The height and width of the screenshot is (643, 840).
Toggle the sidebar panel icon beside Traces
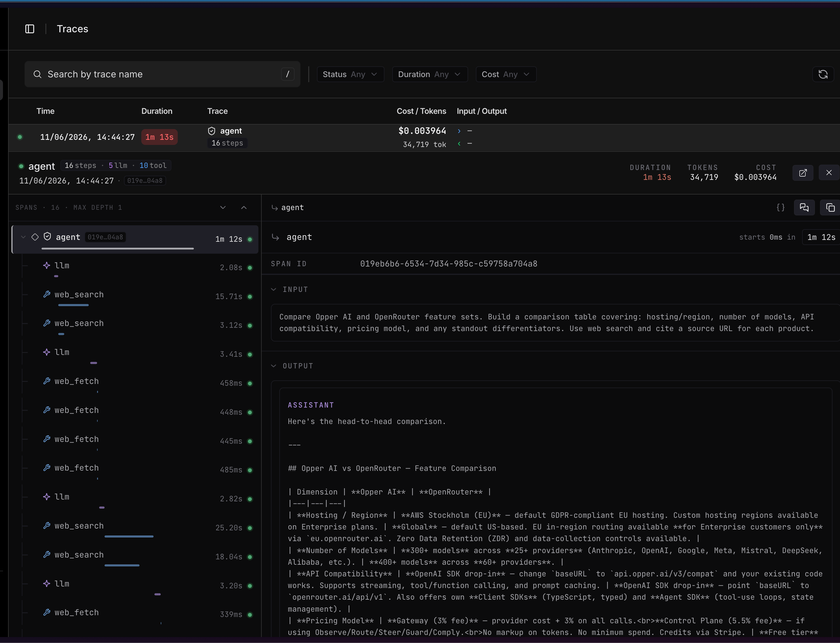coord(30,29)
